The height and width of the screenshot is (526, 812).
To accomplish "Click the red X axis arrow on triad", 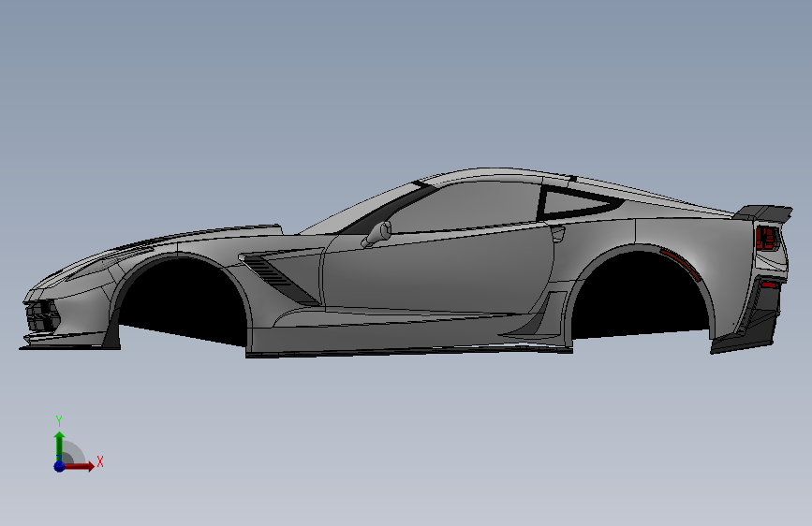I will point(80,466).
